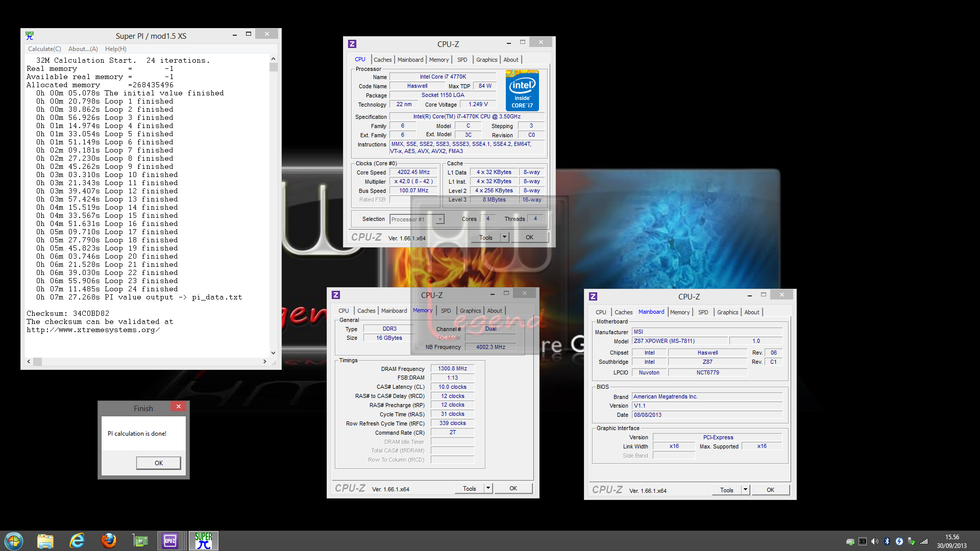Click Tools button in CPU-Z Memory window
This screenshot has width=980, height=551.
point(470,488)
